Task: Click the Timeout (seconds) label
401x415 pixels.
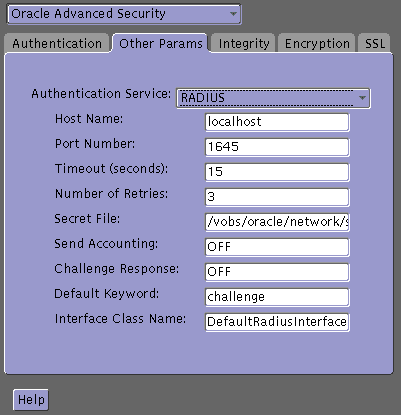Action: coord(111,169)
